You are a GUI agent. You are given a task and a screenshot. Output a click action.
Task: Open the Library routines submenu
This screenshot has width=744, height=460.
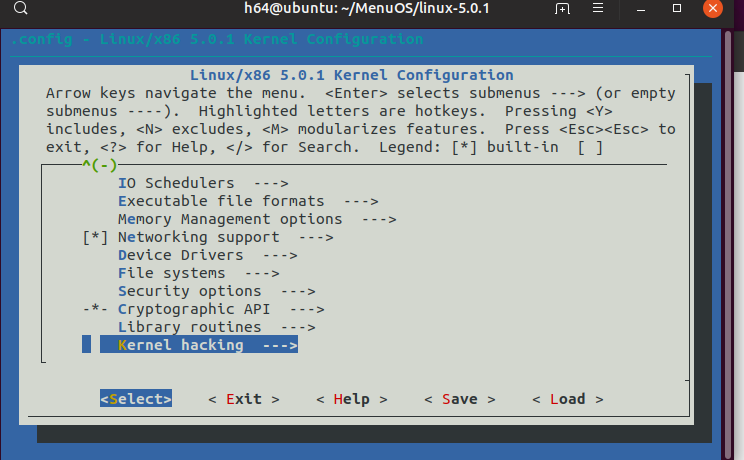[216, 328]
